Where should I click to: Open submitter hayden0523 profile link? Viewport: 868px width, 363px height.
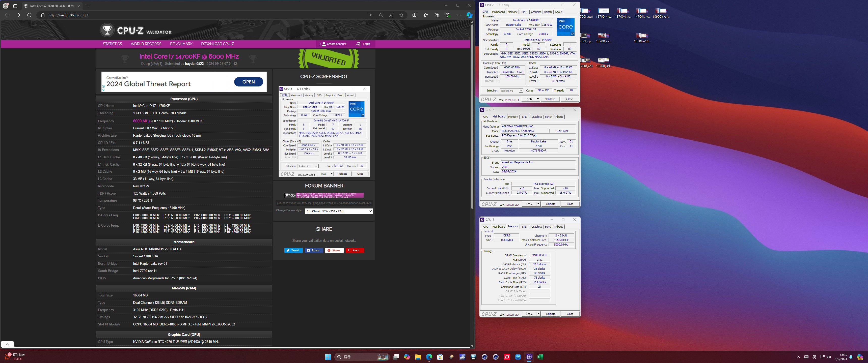(x=194, y=64)
